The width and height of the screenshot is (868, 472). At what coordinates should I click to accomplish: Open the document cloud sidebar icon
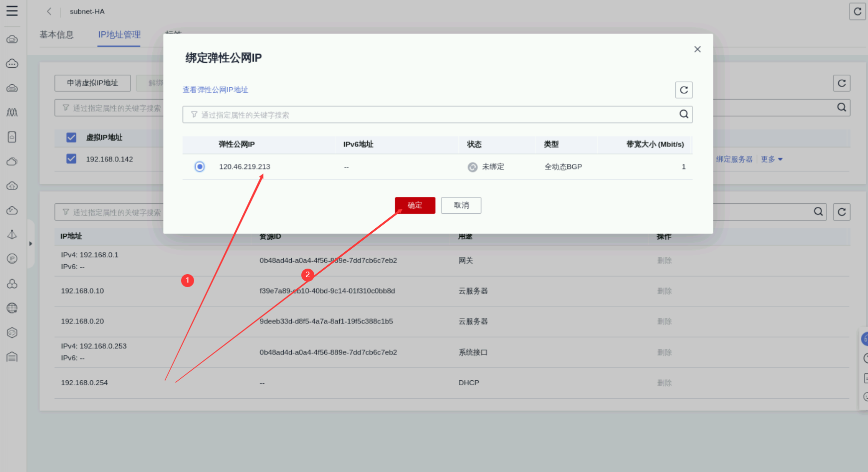(12, 137)
